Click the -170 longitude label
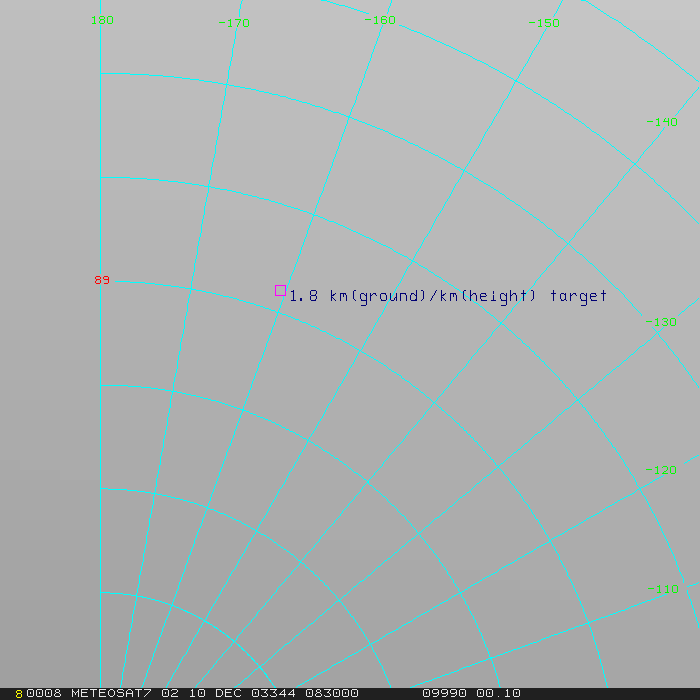 point(234,23)
